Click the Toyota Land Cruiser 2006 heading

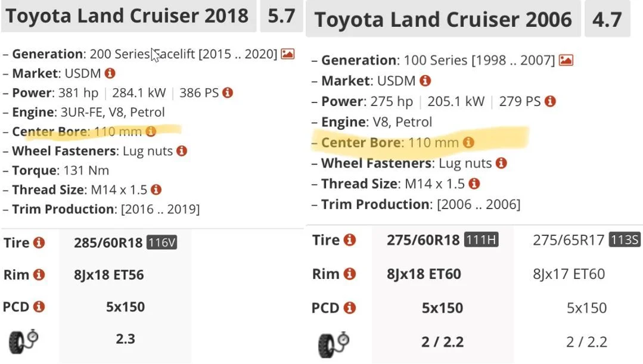pos(443,20)
